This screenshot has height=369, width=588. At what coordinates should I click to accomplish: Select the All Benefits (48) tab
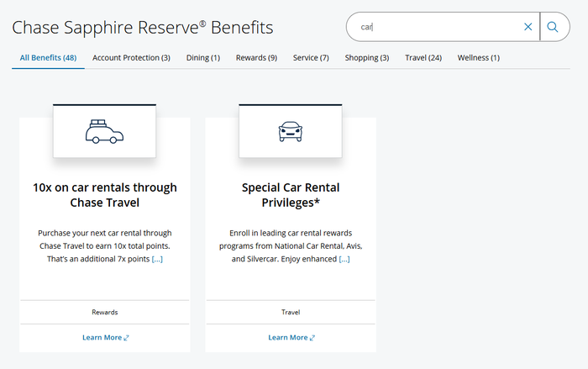(48, 58)
